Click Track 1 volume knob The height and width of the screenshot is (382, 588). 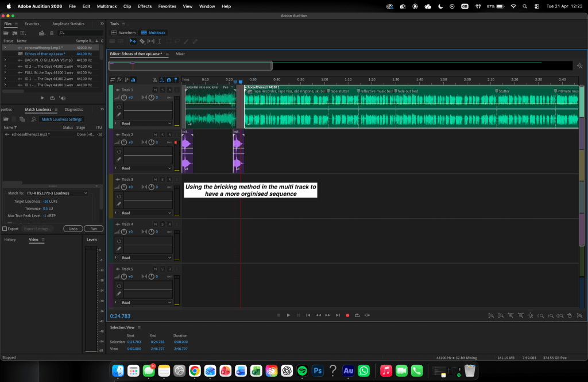coord(125,98)
